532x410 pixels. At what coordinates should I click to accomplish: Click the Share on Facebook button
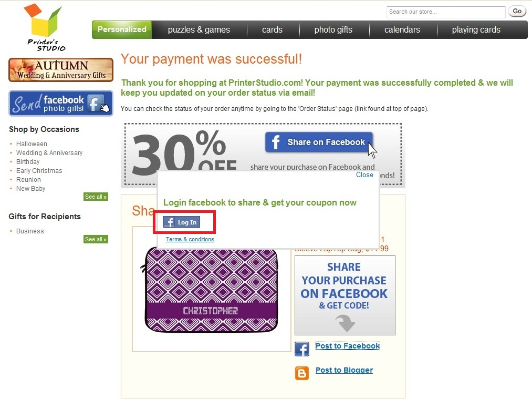[319, 142]
